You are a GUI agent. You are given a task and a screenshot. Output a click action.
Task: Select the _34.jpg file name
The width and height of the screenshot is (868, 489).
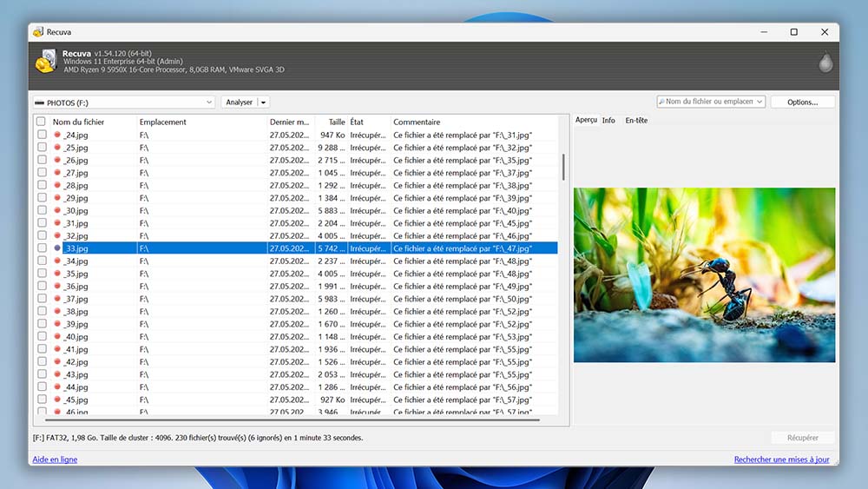click(x=76, y=261)
